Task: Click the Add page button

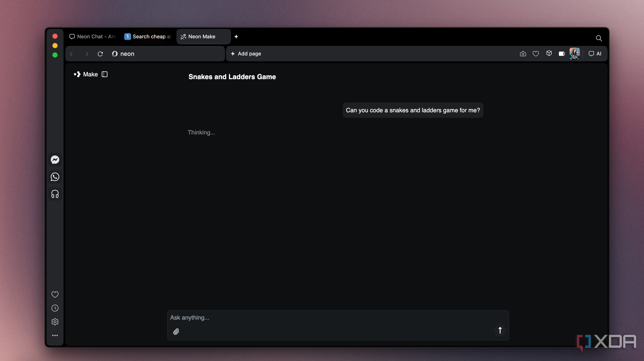Action: tap(246, 54)
